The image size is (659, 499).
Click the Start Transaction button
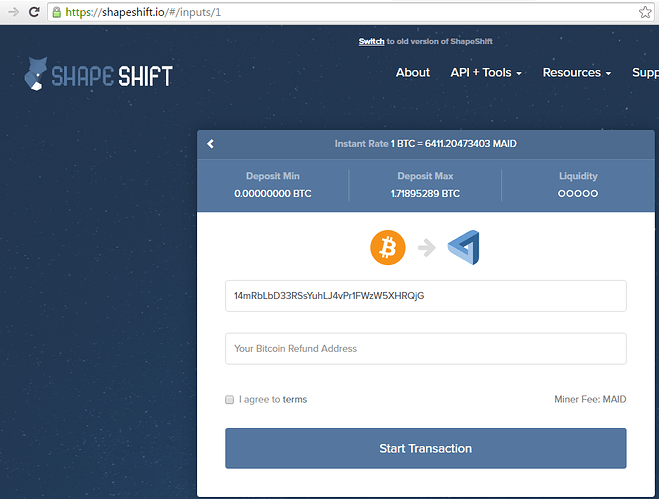(x=426, y=448)
